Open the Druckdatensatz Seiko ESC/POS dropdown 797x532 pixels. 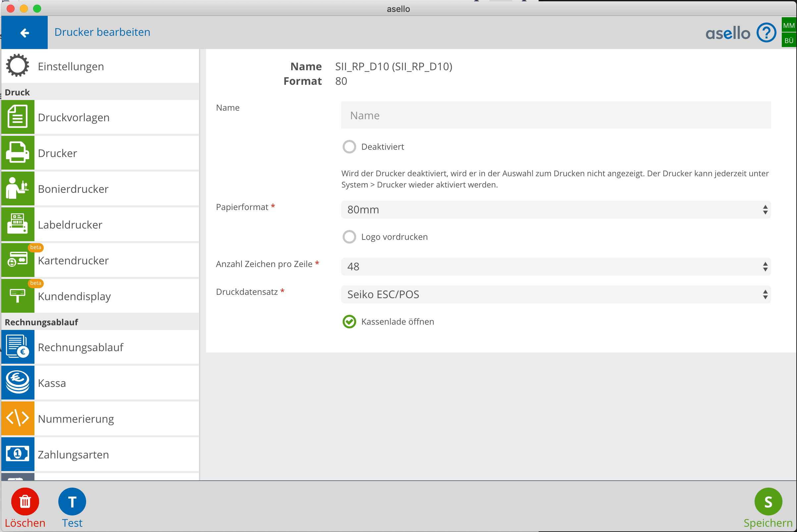coord(556,294)
